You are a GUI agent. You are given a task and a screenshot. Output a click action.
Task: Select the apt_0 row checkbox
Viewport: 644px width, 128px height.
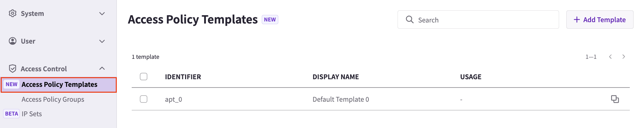point(143,99)
